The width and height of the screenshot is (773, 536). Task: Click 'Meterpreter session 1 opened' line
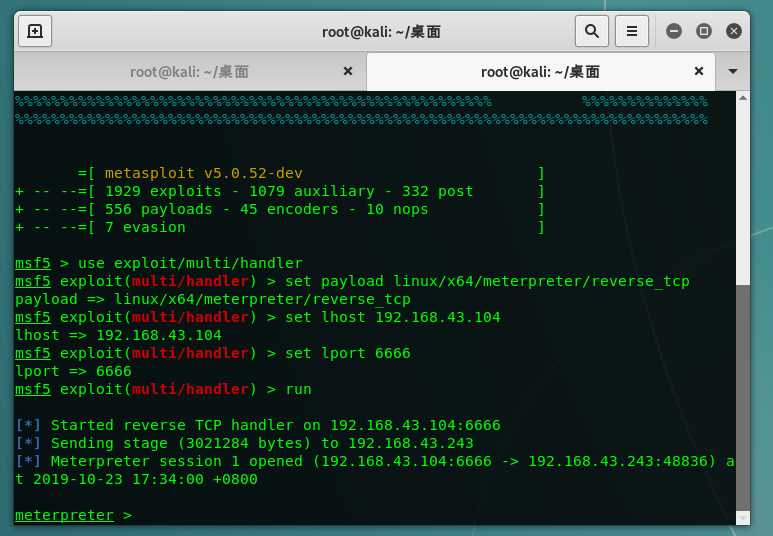pyautogui.click(x=375, y=462)
